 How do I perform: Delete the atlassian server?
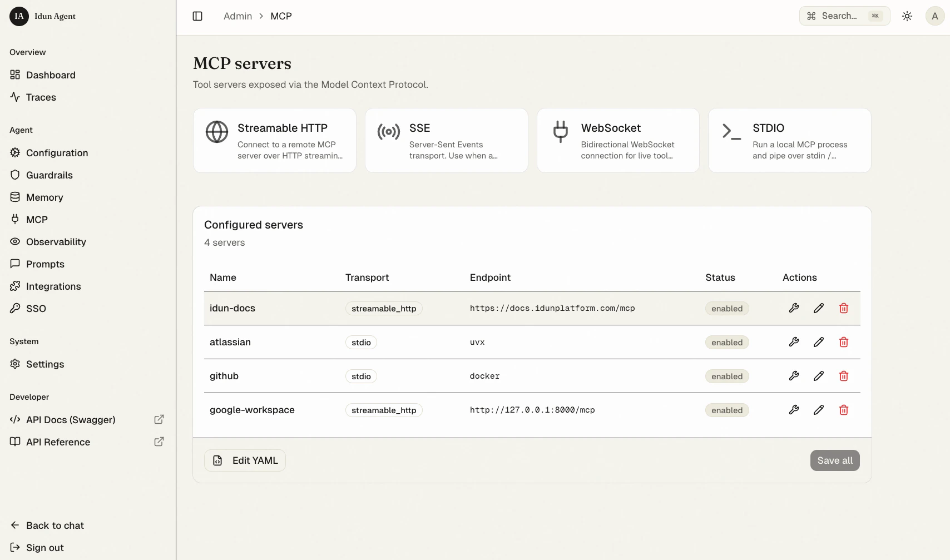[844, 342]
